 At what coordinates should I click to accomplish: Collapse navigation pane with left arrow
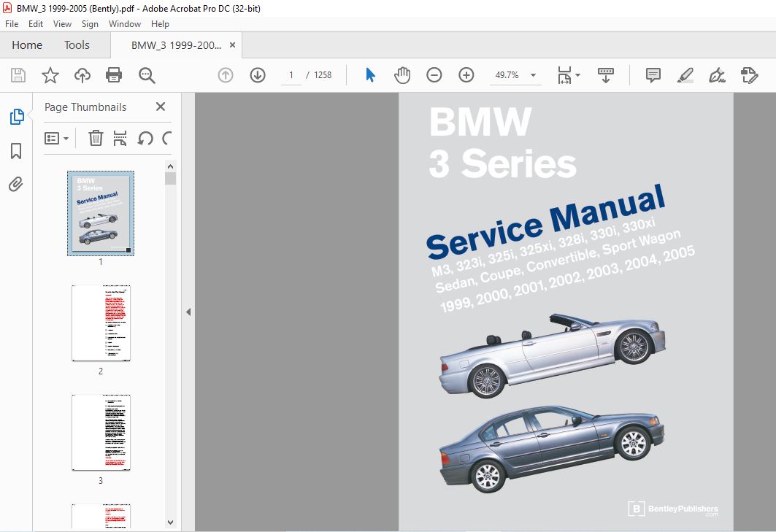pyautogui.click(x=188, y=312)
